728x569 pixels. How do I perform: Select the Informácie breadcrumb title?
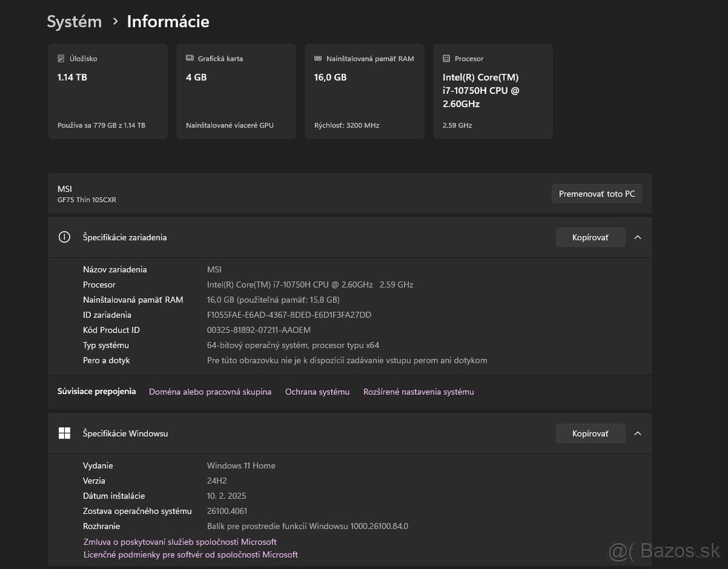[168, 22]
